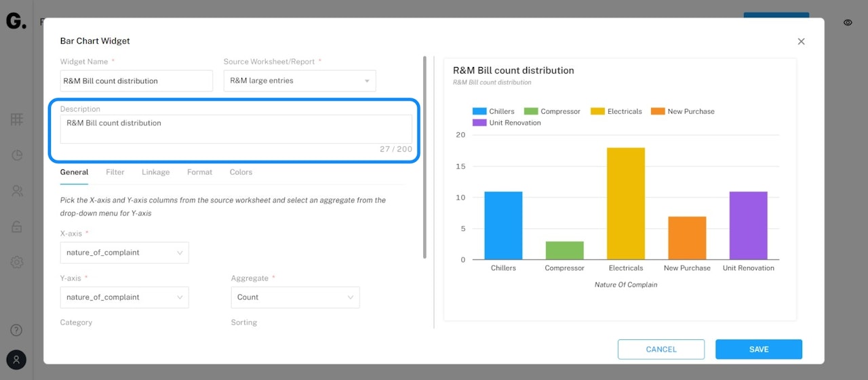868x380 pixels.
Task: Open the grid worksheet sidebar icon
Action: tap(17, 119)
